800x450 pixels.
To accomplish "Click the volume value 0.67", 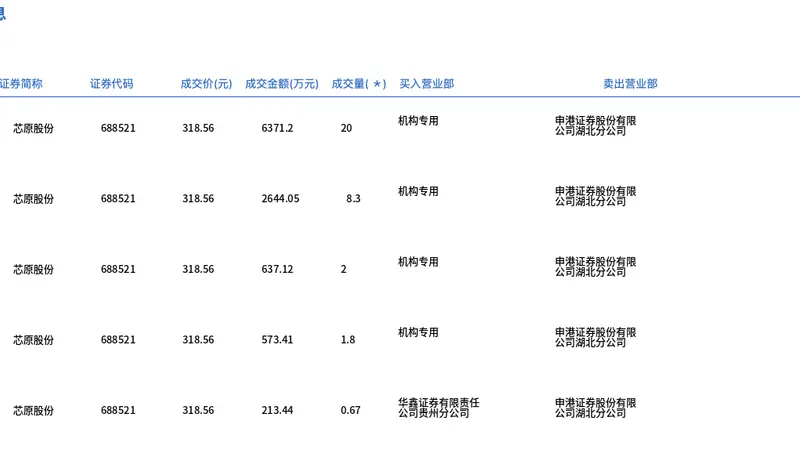I will 351,410.
